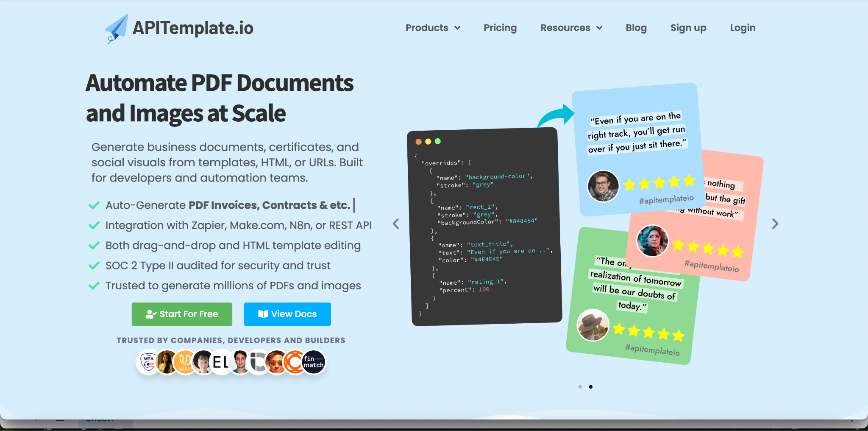
Task: Click the sunglasses man avatar in trusted row
Action: (276, 362)
